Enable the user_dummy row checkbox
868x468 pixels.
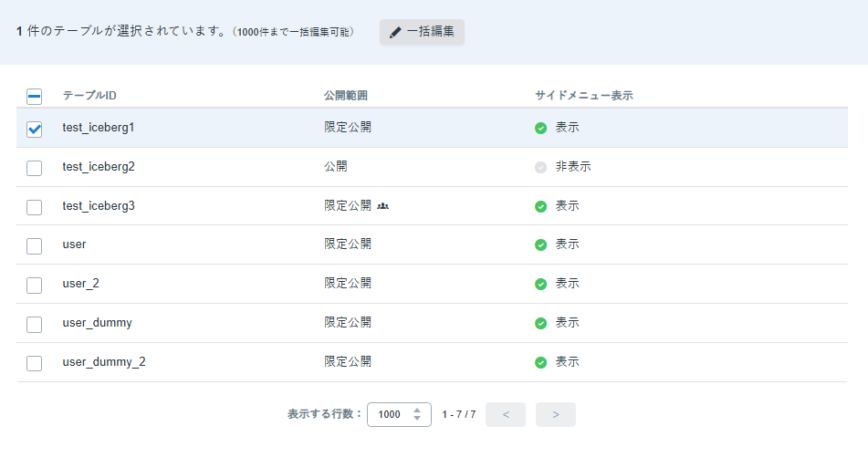(35, 325)
